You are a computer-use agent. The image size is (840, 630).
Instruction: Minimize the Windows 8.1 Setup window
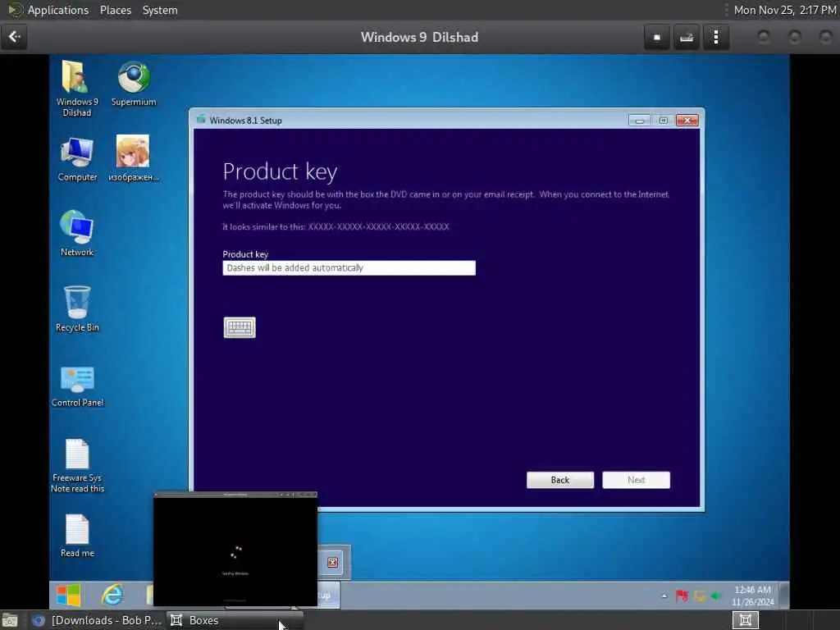tap(639, 121)
